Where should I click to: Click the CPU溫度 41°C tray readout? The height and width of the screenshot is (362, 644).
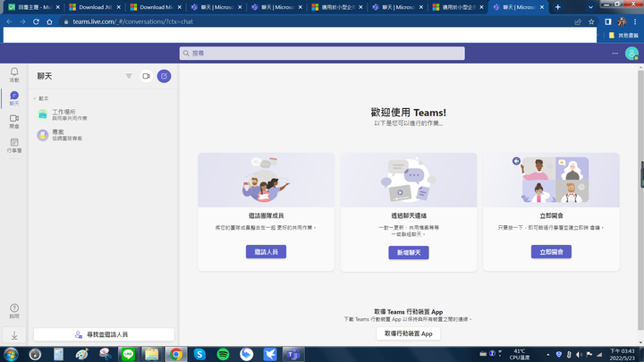pyautogui.click(x=519, y=354)
